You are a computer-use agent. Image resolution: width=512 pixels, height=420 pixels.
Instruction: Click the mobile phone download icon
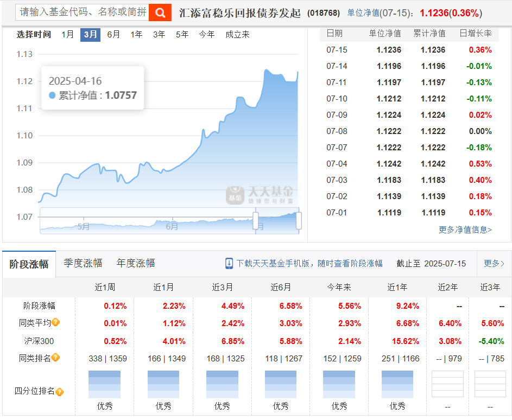pyautogui.click(x=229, y=263)
